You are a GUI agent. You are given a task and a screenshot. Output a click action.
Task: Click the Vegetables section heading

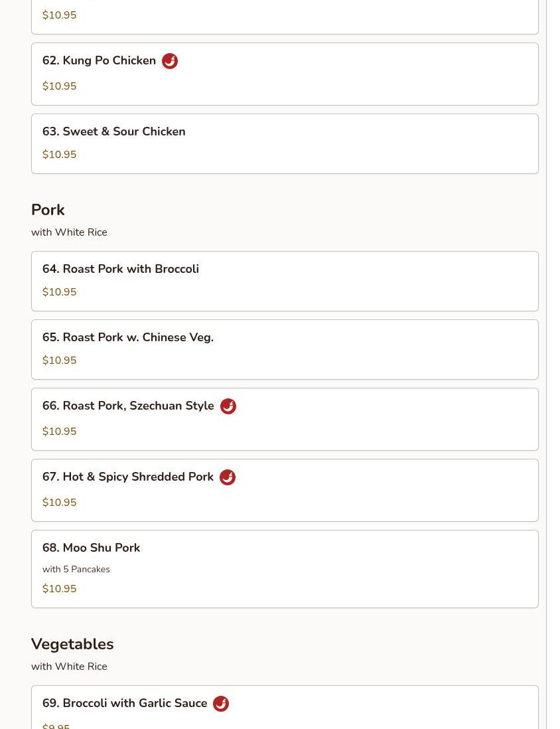click(72, 644)
